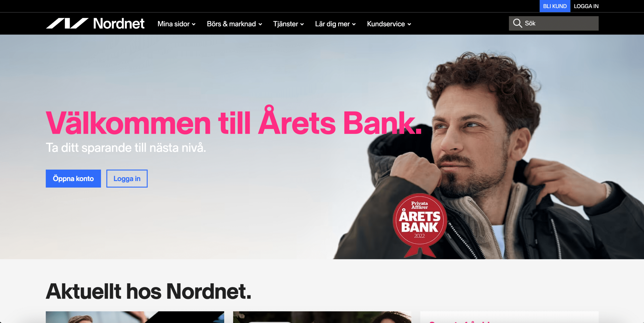Click the Nordnet logo icon
Viewport: 644px width, 323px height.
coord(67,23)
